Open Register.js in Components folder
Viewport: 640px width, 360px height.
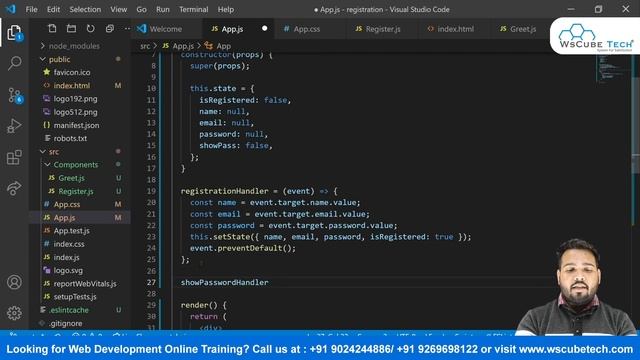tap(76, 191)
